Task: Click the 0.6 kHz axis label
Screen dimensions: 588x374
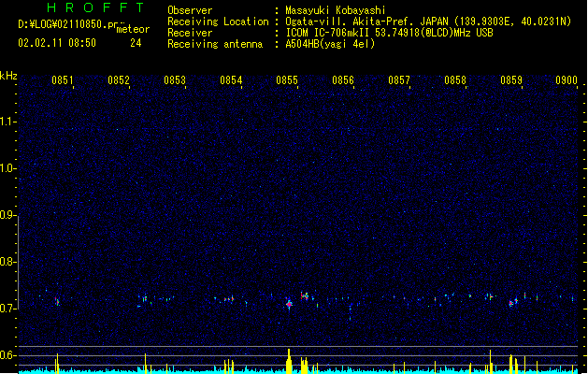Action: 7,355
